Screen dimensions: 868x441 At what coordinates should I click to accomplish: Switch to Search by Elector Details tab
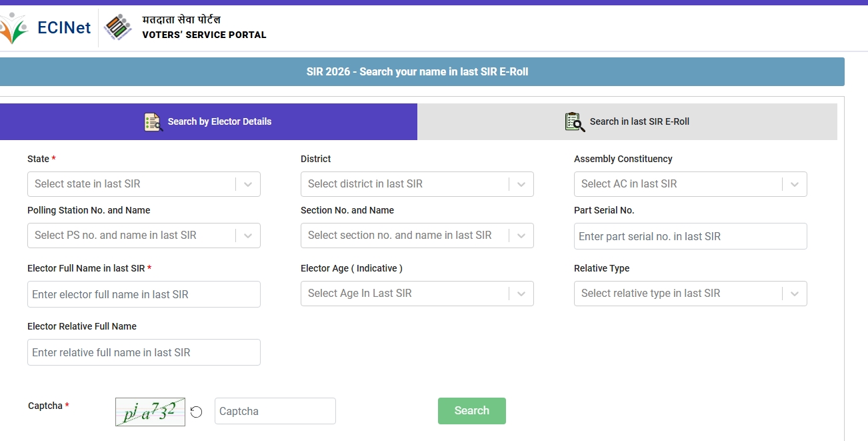tap(208, 121)
